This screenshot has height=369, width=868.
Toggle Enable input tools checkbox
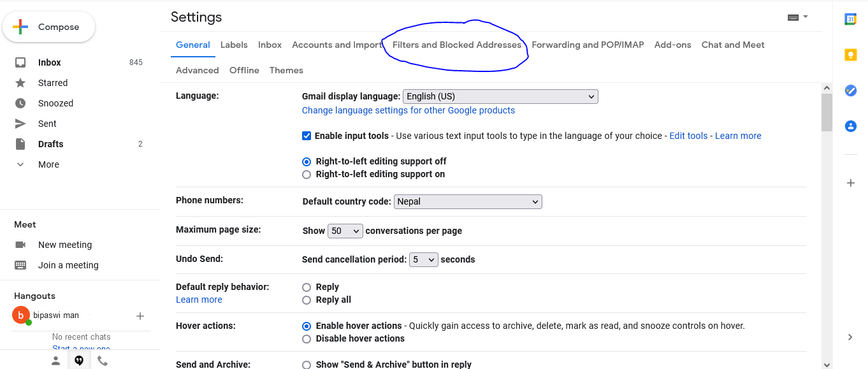(x=307, y=136)
